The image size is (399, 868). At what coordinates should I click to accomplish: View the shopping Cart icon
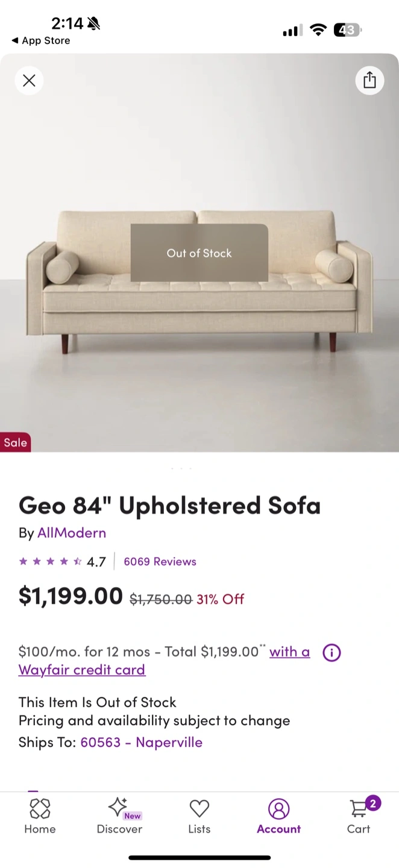click(x=359, y=809)
